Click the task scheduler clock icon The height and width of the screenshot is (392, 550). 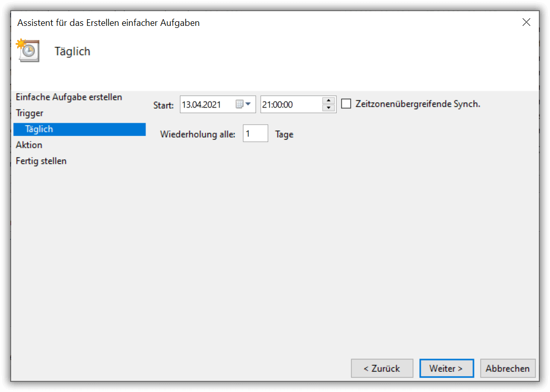pyautogui.click(x=28, y=51)
